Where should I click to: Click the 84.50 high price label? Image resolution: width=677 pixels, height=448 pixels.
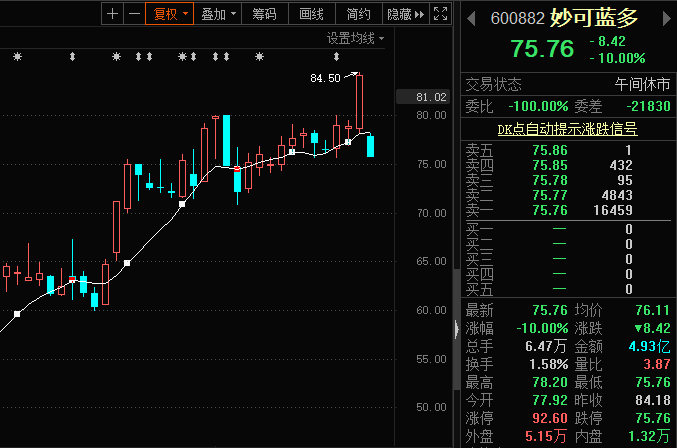[325, 78]
